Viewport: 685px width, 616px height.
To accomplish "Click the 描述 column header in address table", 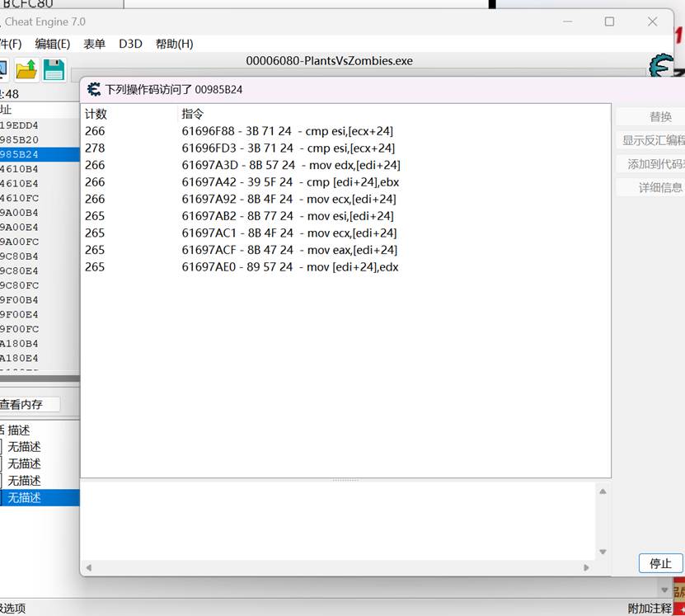I will (x=19, y=430).
